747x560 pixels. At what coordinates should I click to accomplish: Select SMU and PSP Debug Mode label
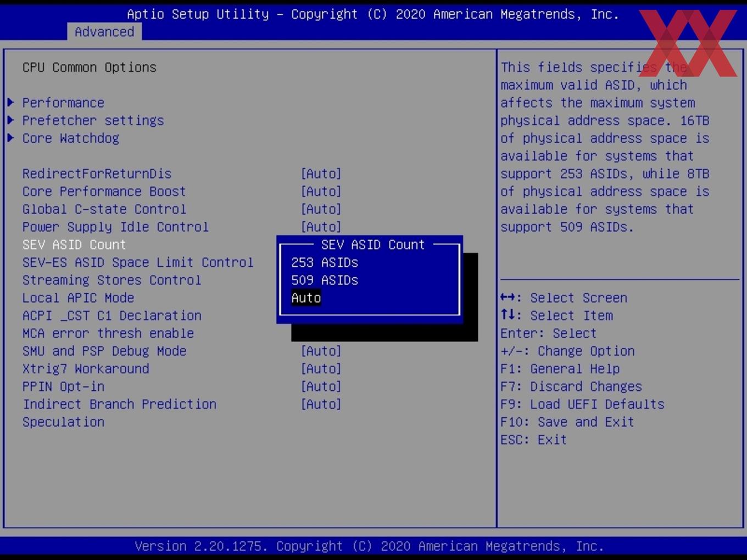point(104,351)
